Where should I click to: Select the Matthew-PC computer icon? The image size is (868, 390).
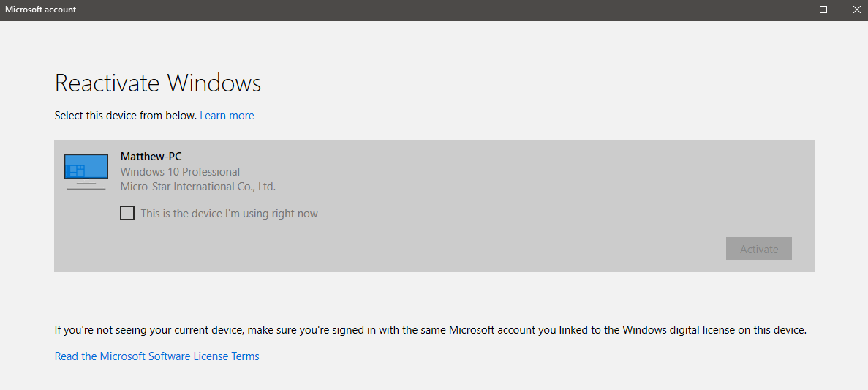coord(86,172)
